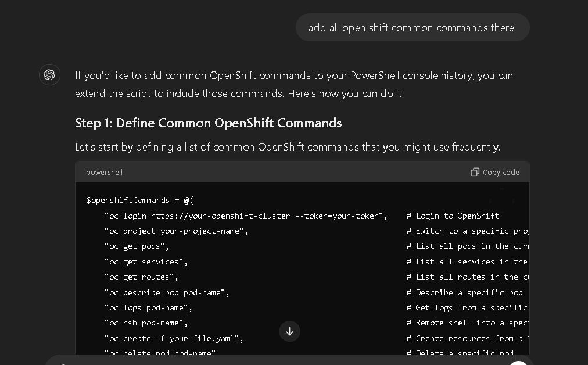The image size is (588, 365).
Task: Click the '# Create resources from a' comment
Action: coord(468,339)
